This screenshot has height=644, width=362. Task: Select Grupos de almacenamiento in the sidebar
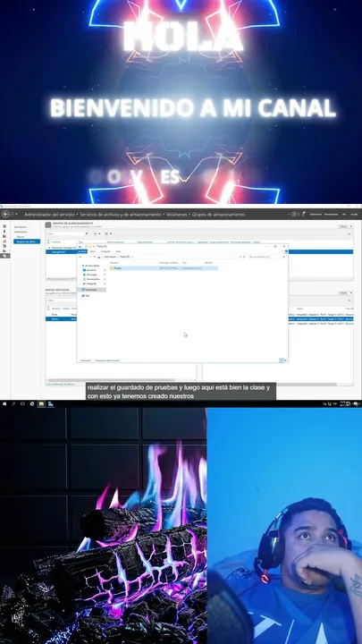click(27, 241)
